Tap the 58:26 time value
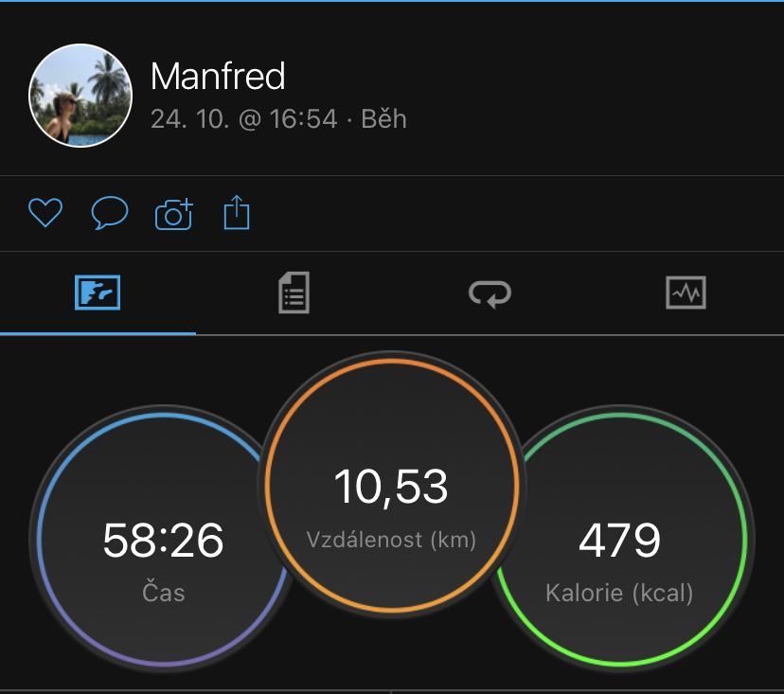Screen dimensions: 784x694 click(x=163, y=540)
